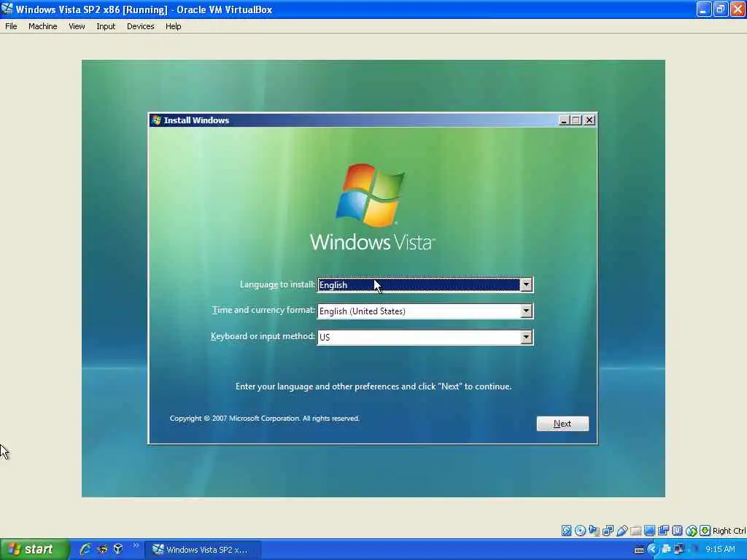Click the USB devices status icon
This screenshot has height=560, width=747.
coord(622,531)
